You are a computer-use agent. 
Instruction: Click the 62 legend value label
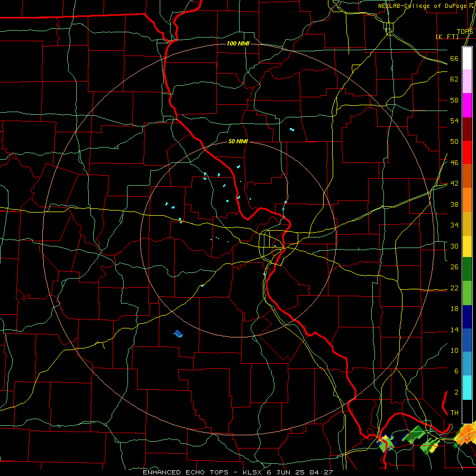[454, 79]
